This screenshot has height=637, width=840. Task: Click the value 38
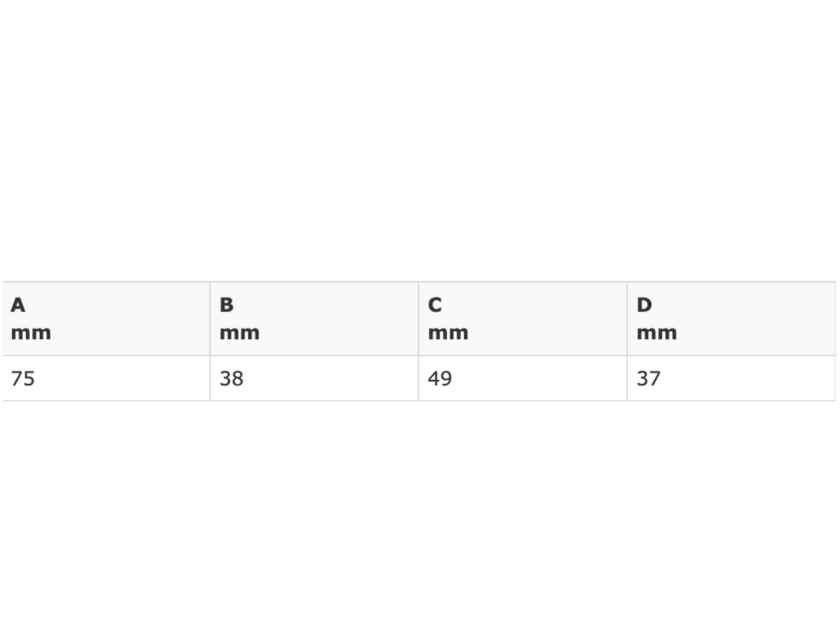pos(231,379)
